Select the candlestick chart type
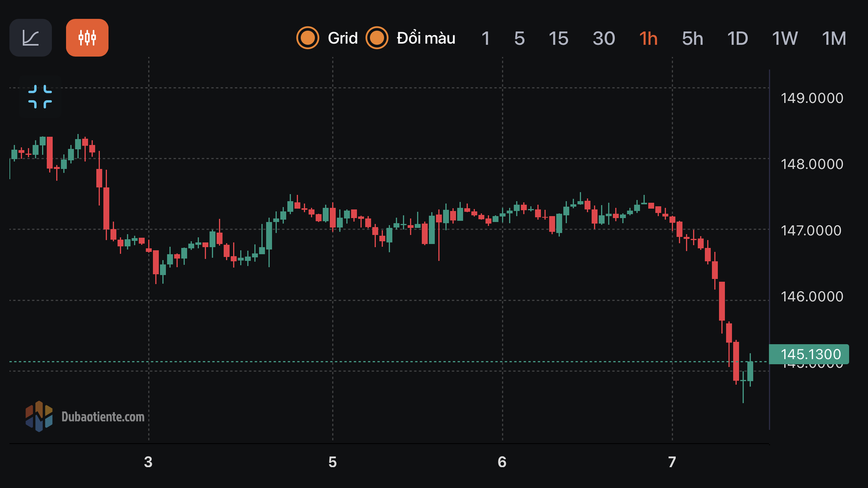868x488 pixels. [87, 38]
